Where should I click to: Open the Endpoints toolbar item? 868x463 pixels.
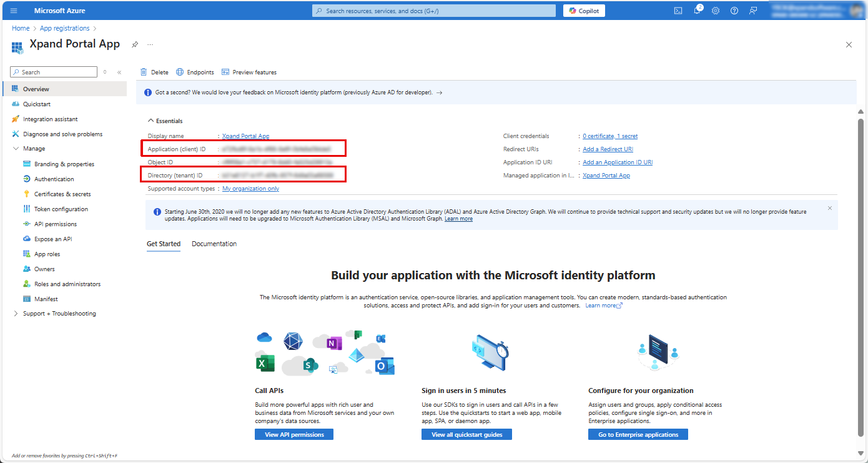[195, 72]
